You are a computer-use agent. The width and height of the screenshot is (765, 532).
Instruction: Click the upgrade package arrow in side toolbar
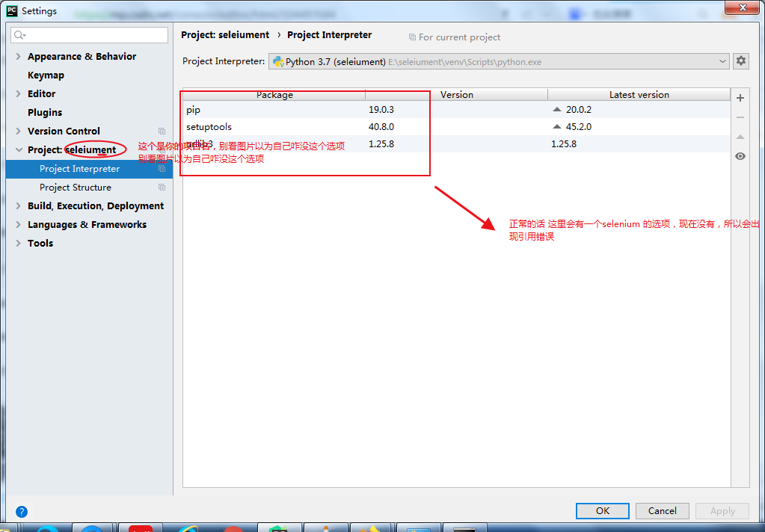pos(740,137)
